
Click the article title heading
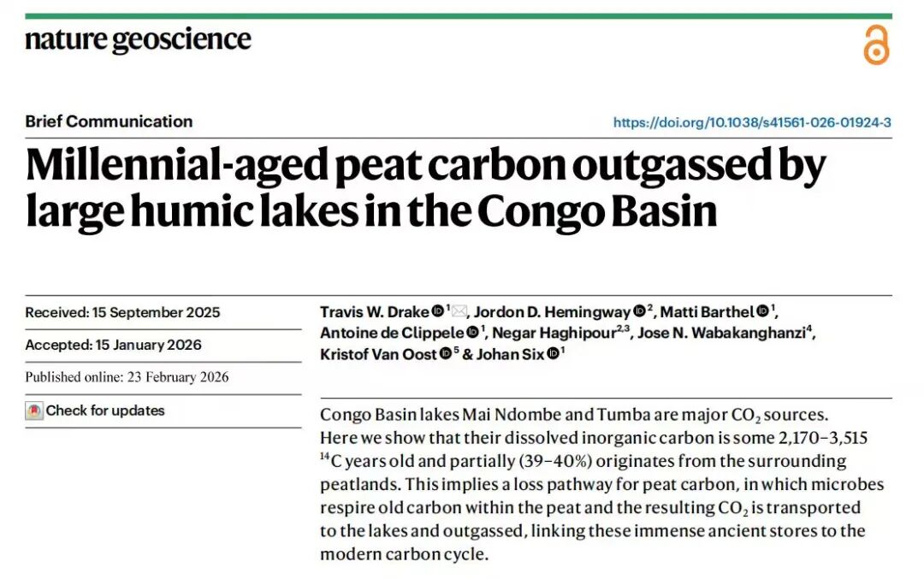[x=425, y=188]
